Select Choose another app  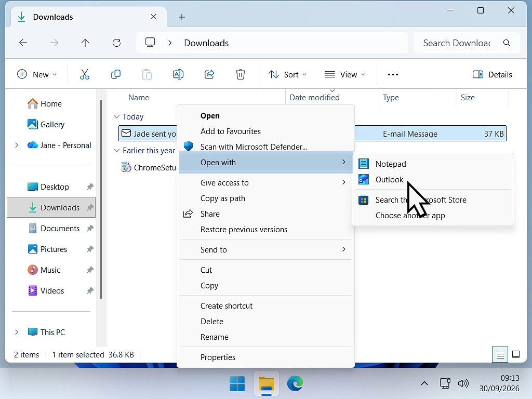pos(433,216)
